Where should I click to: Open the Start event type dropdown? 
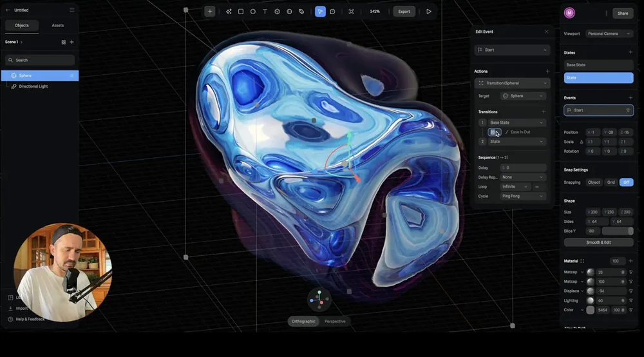click(x=512, y=50)
